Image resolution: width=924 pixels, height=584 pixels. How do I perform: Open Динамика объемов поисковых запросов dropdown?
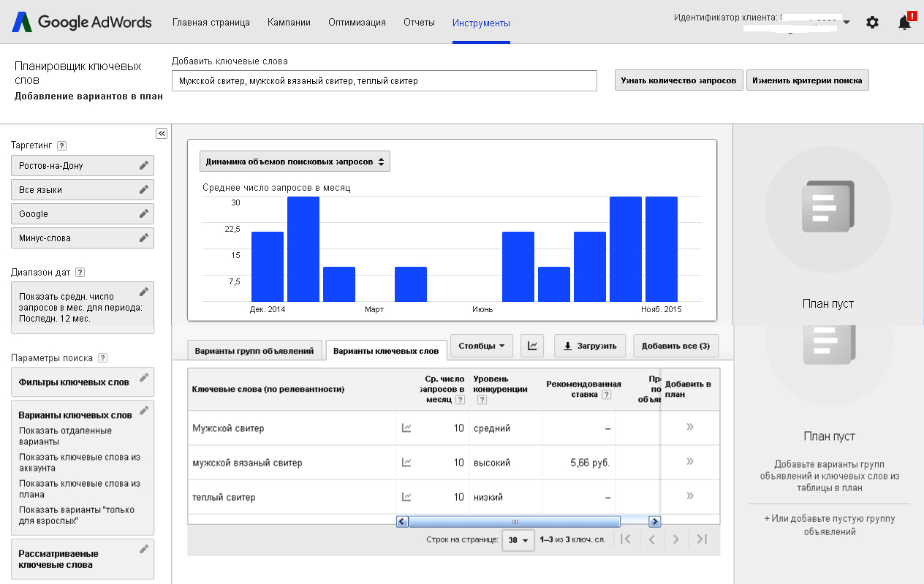[x=295, y=162]
